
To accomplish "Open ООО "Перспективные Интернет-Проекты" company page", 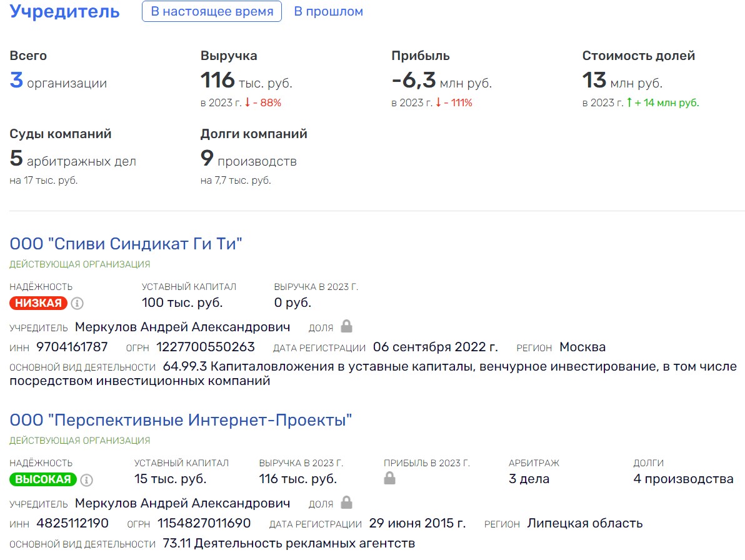I will (x=181, y=420).
